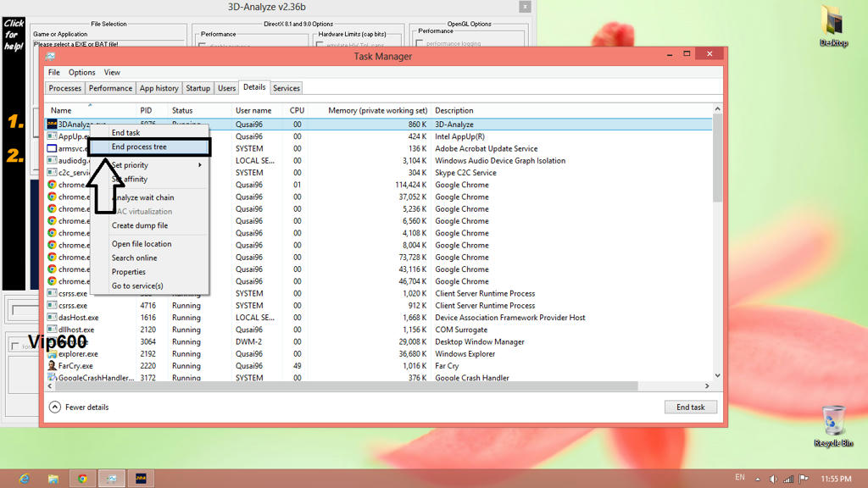868x488 pixels.
Task: Switch to the Startup tab
Action: (198, 88)
